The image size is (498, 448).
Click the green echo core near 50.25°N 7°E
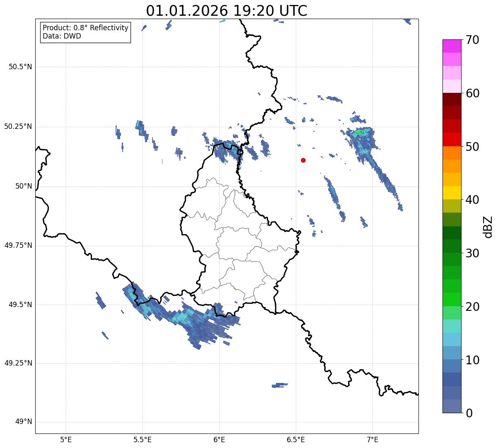coord(359,133)
